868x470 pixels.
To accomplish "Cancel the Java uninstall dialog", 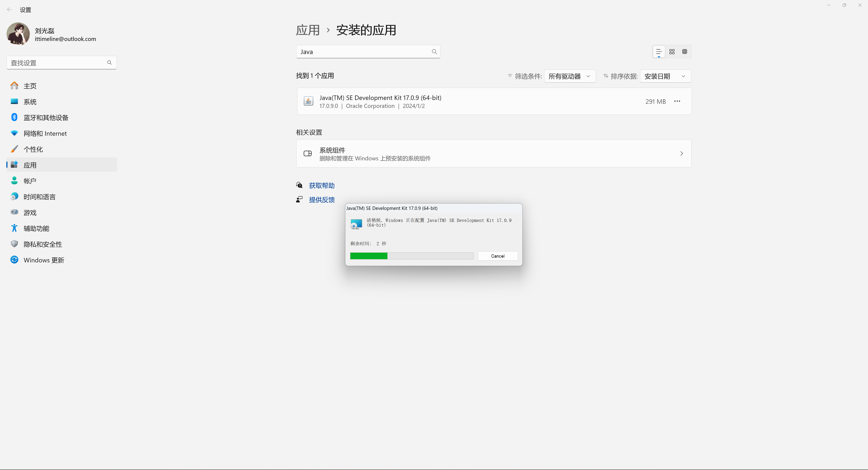I will coord(498,256).
